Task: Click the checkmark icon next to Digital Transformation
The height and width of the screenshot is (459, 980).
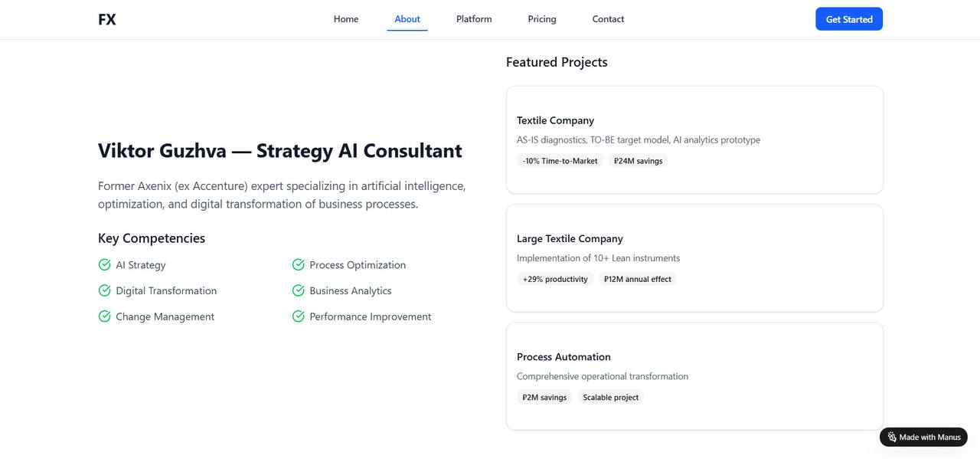Action: point(105,291)
